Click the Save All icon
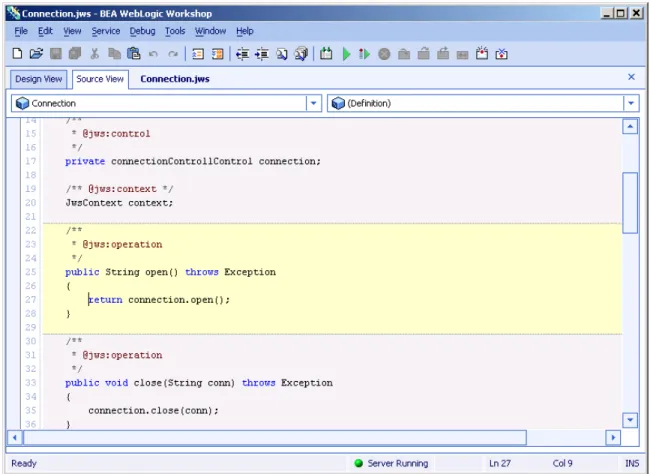 pyautogui.click(x=75, y=53)
